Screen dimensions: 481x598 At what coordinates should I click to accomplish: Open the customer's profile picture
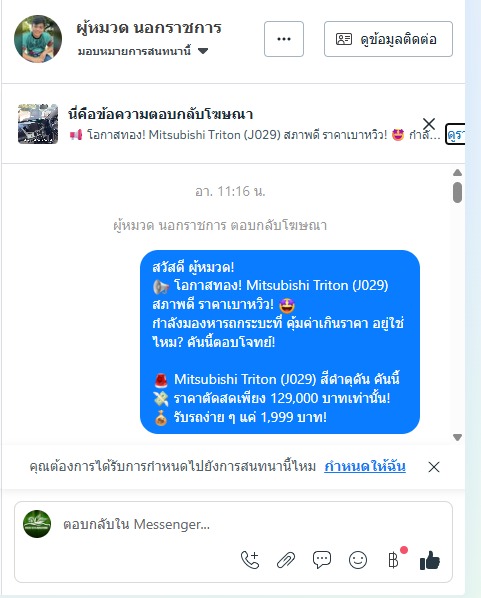(x=38, y=39)
